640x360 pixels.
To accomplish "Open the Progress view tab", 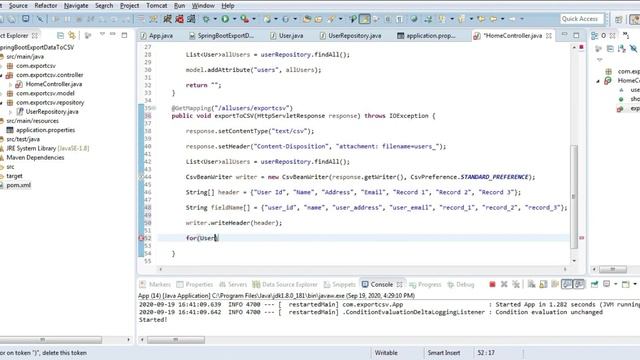I will click(425, 284).
